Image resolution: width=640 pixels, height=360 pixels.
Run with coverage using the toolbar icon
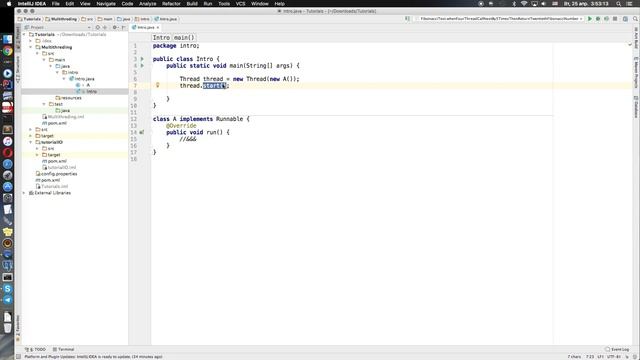pyautogui.click(x=607, y=19)
